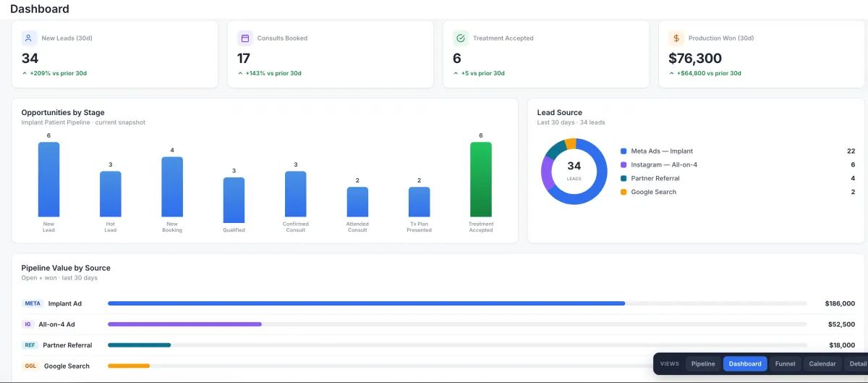Click the purple Instagram All-on-4 legend swatch
Screen dimensions: 868x383
coord(624,165)
